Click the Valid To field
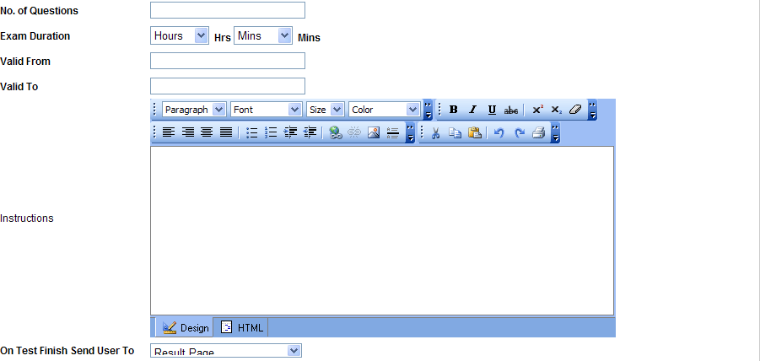 (227, 86)
